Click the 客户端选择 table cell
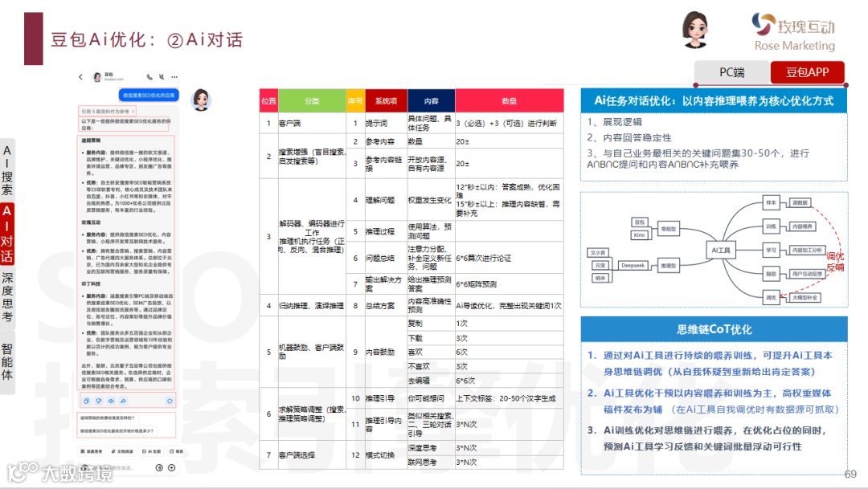The image size is (868, 489). 312,454
